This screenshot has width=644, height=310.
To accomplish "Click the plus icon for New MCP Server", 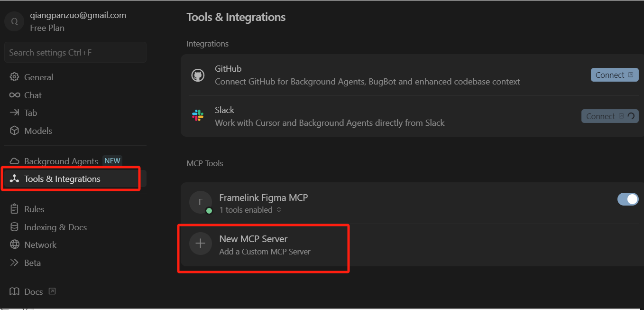I will [201, 244].
